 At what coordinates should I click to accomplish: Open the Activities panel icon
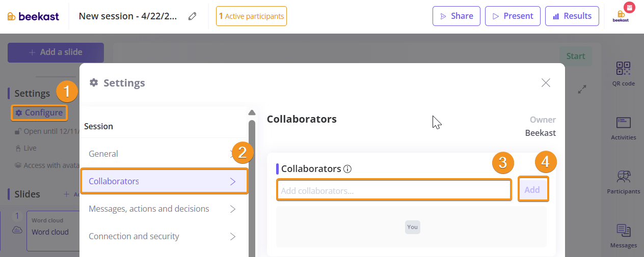(624, 123)
